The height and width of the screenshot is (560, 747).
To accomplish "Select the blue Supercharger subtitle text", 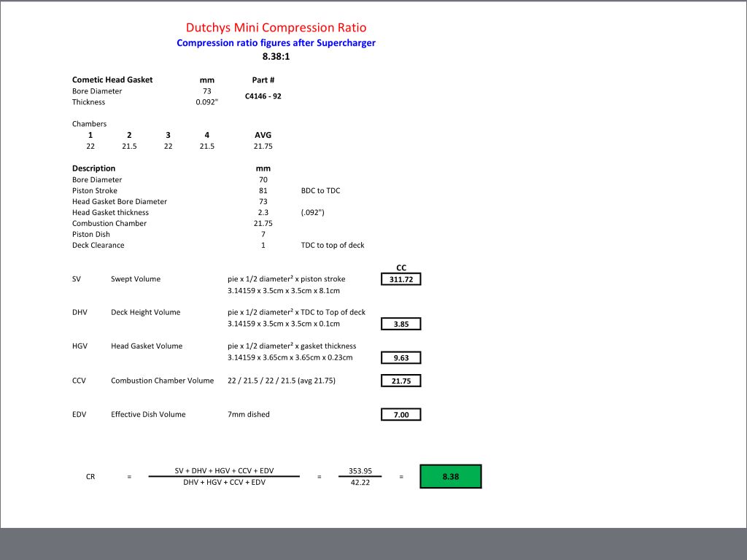I will tap(276, 43).
